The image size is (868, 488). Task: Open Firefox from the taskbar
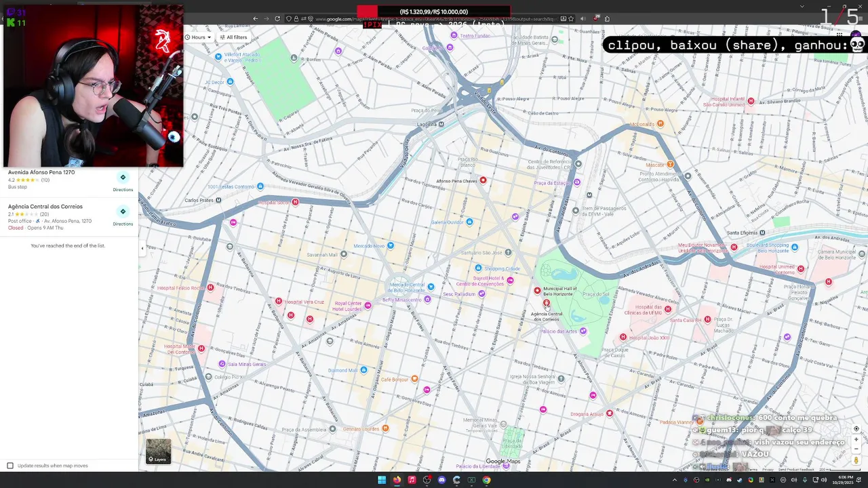click(x=397, y=480)
